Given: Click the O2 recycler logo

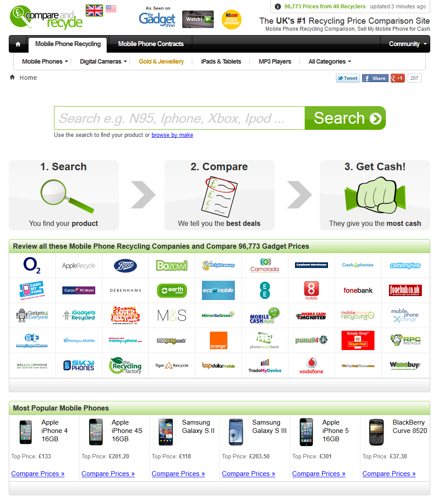Looking at the screenshot, I should click(x=32, y=265).
